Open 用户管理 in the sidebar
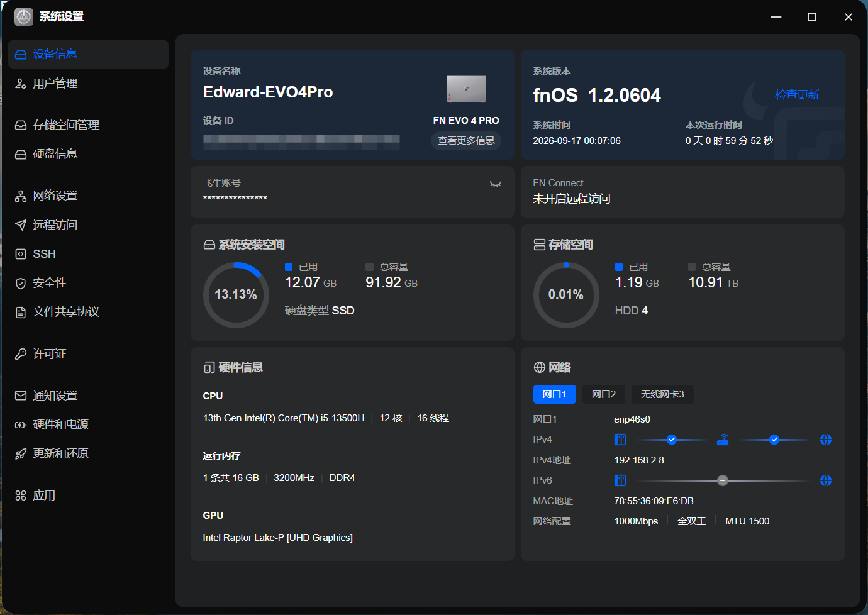Image resolution: width=868 pixels, height=615 pixels. pos(88,84)
